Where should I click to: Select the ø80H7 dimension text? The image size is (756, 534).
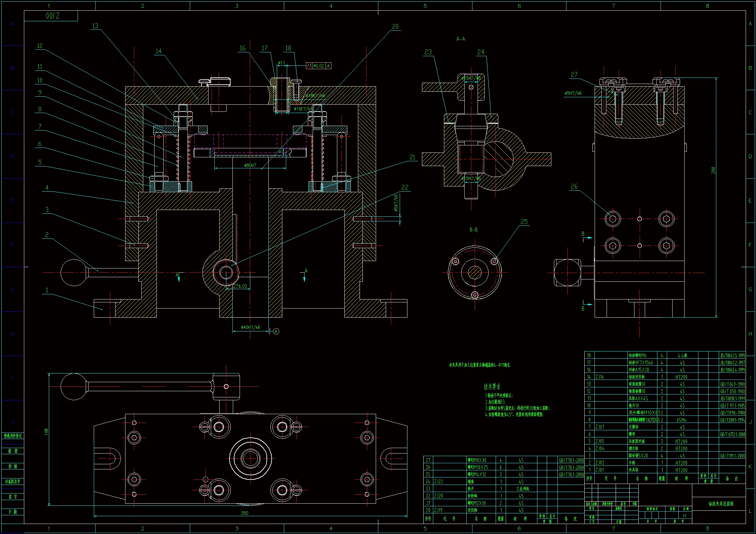click(x=250, y=165)
